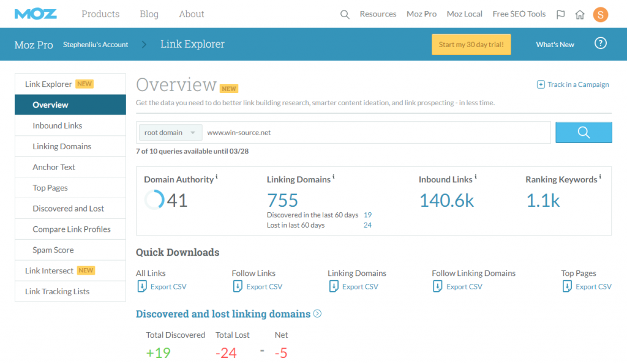Viewport: 627px width, 364px height.
Task: Start my 30 day trial button
Action: [x=471, y=44]
